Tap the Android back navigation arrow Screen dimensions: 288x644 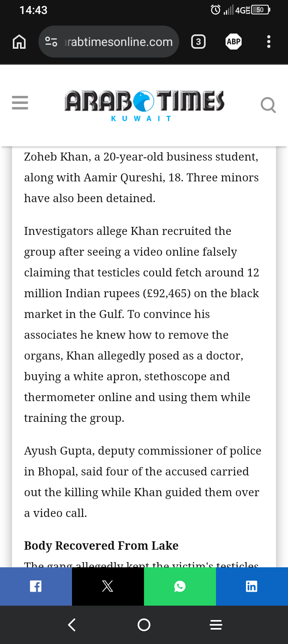pos(72,625)
